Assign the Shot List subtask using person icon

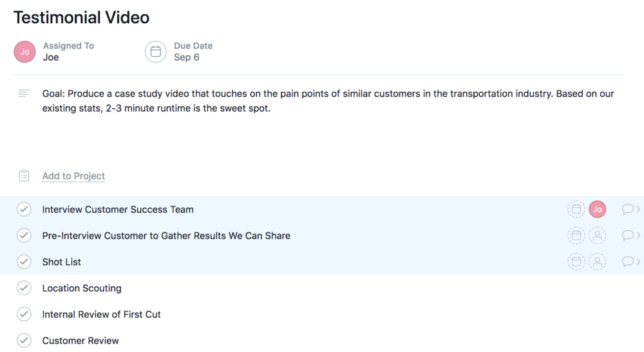click(x=598, y=262)
